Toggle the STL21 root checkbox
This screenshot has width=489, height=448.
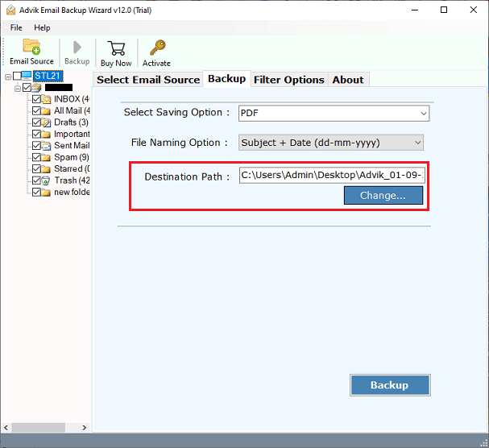[x=17, y=76]
